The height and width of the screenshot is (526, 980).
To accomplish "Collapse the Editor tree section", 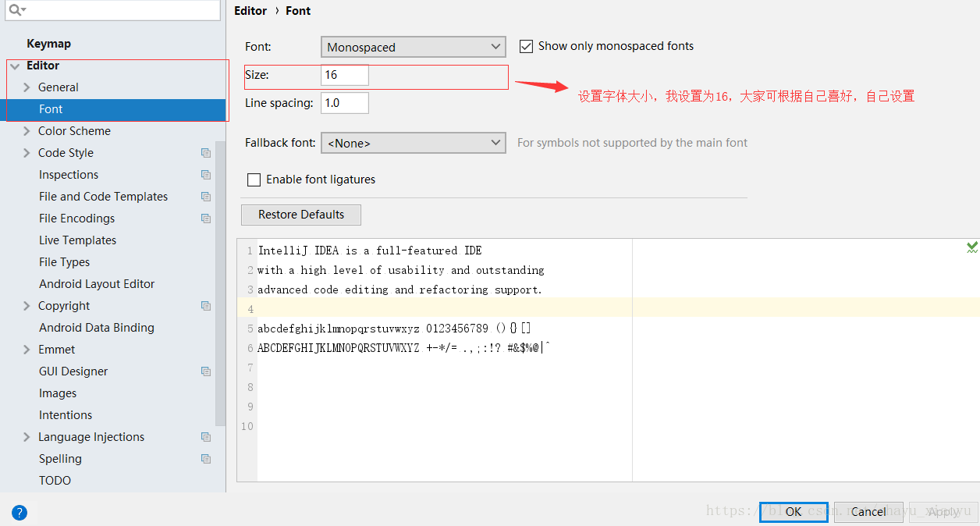I will click(16, 66).
